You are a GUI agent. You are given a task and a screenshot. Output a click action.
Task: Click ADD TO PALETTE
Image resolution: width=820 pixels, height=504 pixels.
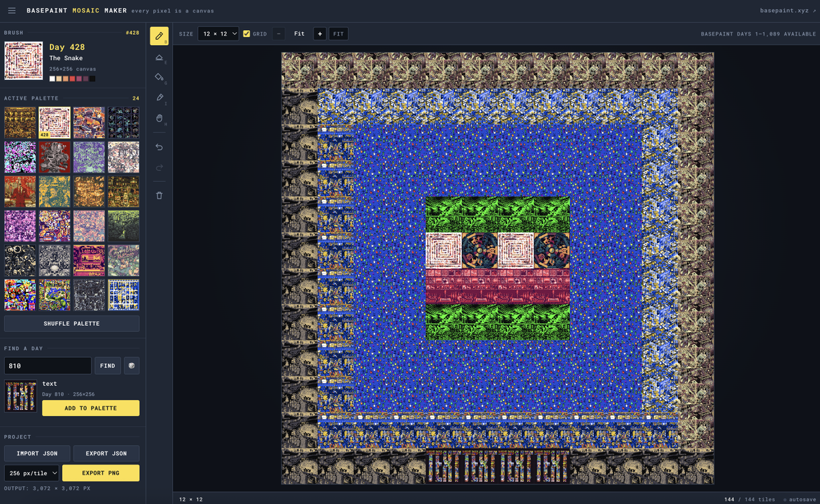click(x=91, y=408)
